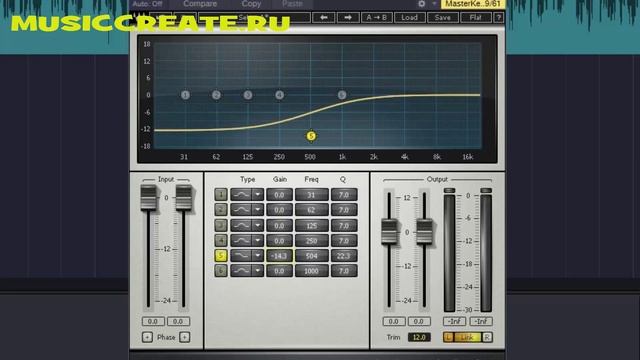Open plugin settings gear icon

pos(422,4)
